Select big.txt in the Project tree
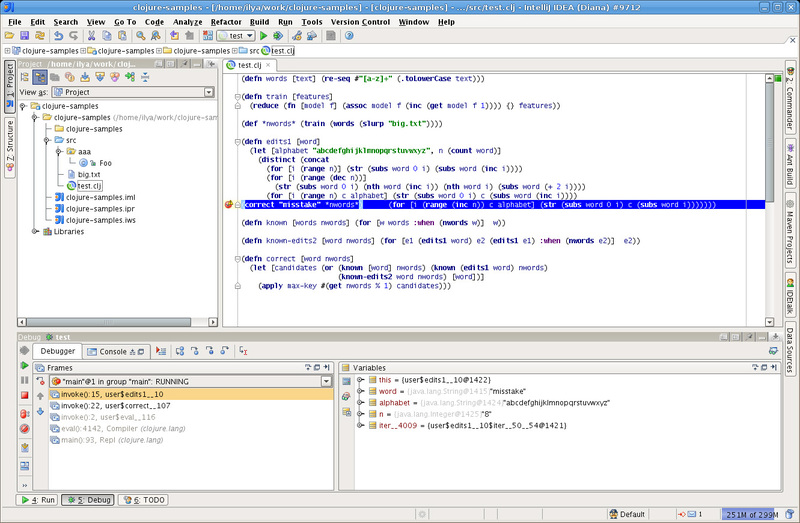The height and width of the screenshot is (523, 800). [x=89, y=175]
